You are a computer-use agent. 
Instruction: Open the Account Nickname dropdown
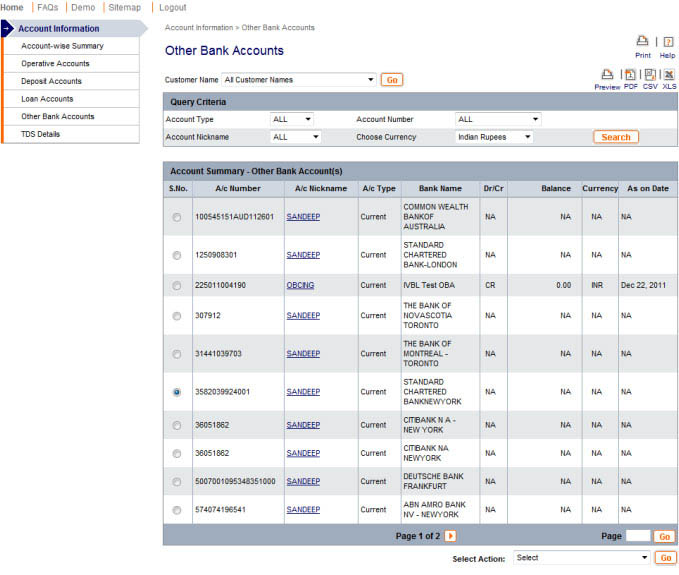(x=295, y=137)
